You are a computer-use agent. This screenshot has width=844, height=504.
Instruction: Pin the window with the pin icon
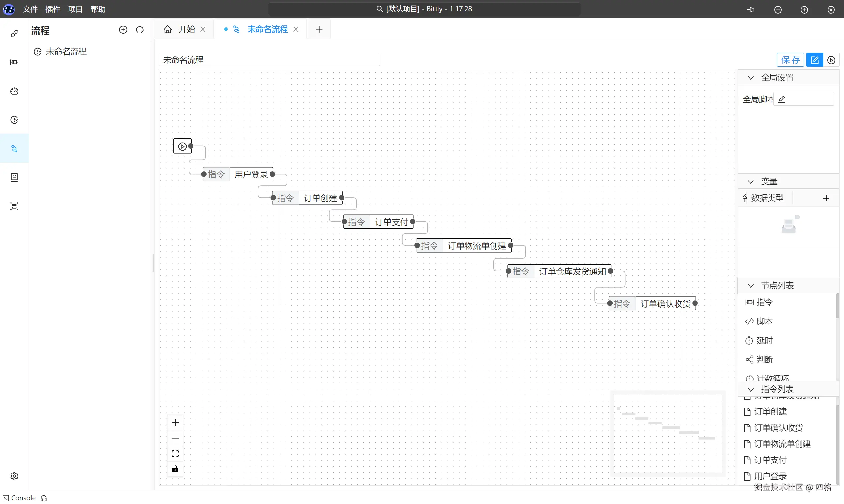pyautogui.click(x=751, y=10)
